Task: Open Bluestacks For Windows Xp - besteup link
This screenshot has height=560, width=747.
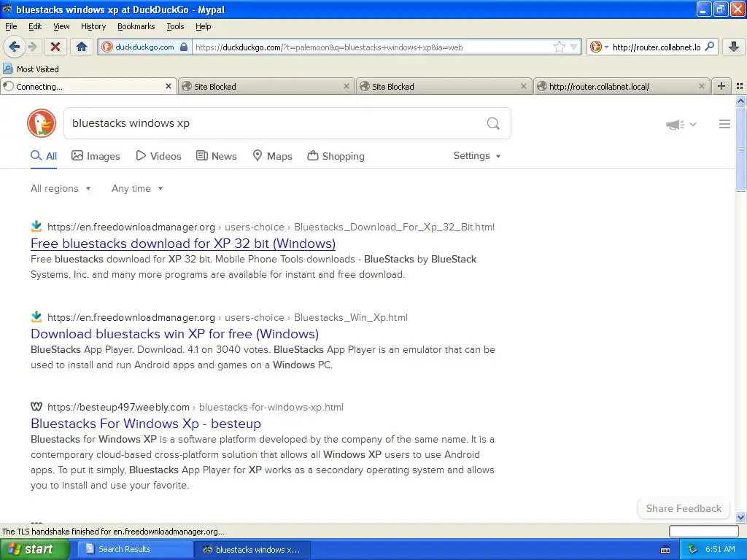Action: (146, 424)
